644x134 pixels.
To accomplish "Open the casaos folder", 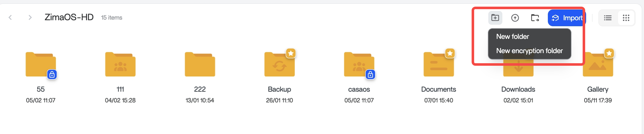I will pyautogui.click(x=359, y=65).
